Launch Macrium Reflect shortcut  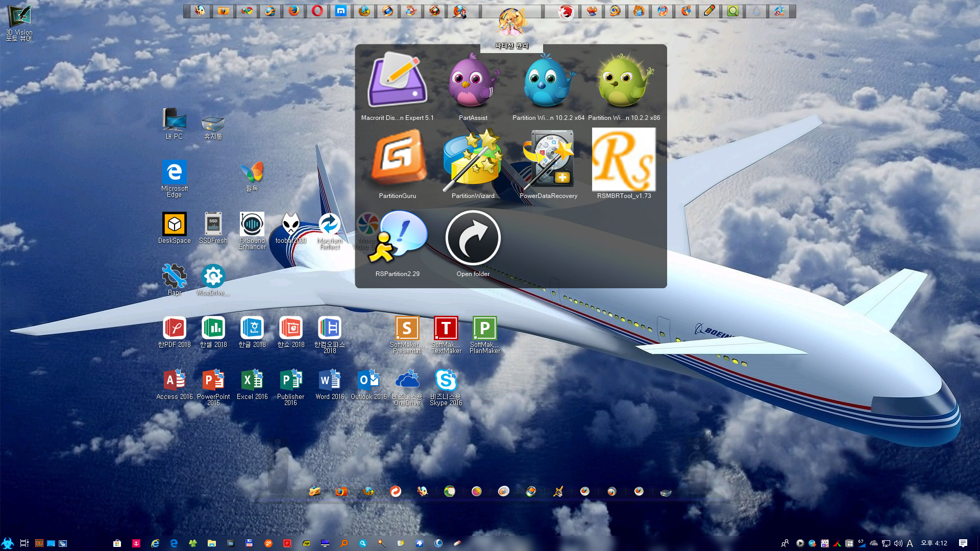329,231
